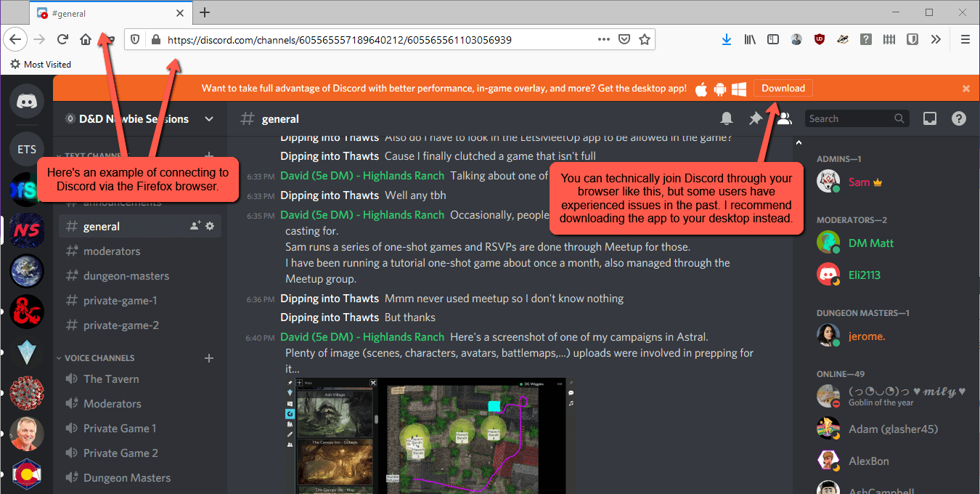Open pinned messages in general channel
The image size is (980, 494).
coord(756,118)
